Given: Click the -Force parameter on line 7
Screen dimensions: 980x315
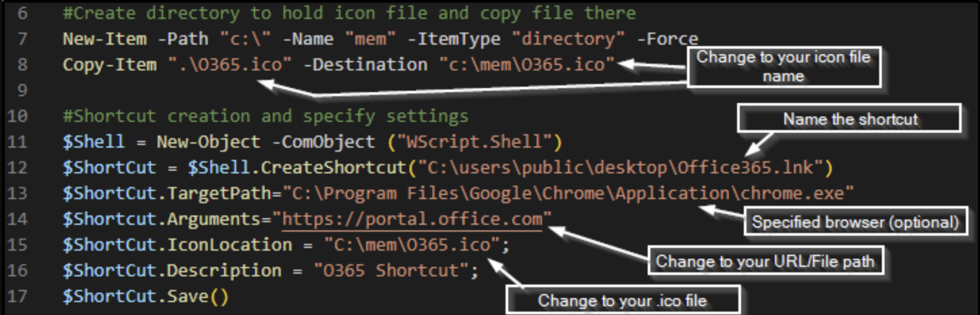Looking at the screenshot, I should click(x=672, y=39).
